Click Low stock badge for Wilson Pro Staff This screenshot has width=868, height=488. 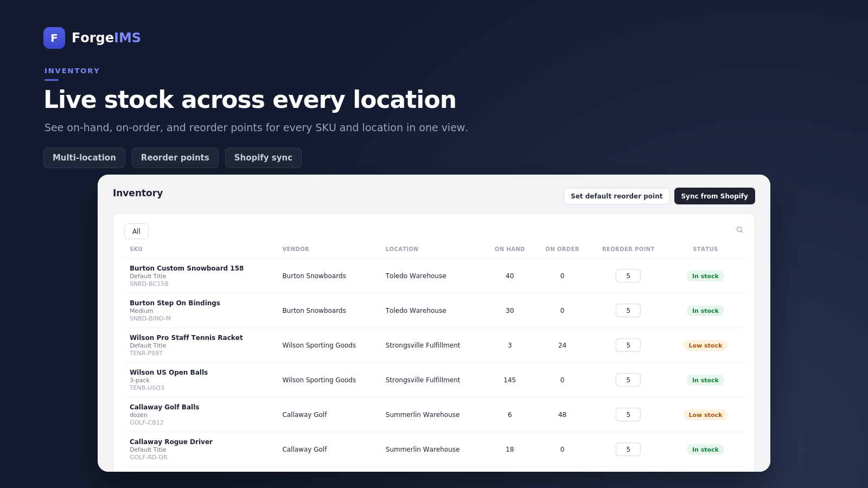coord(705,345)
